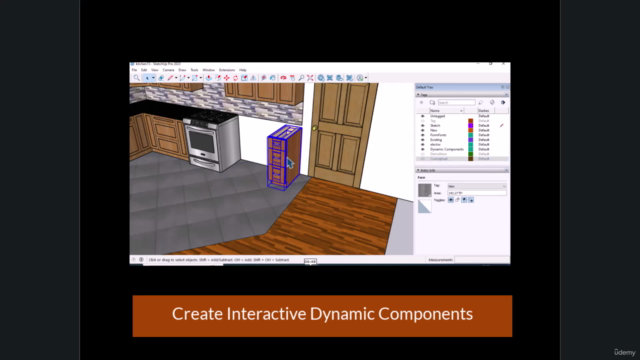Open the Extensions menu
This screenshot has height=360, width=640.
pos(227,70)
